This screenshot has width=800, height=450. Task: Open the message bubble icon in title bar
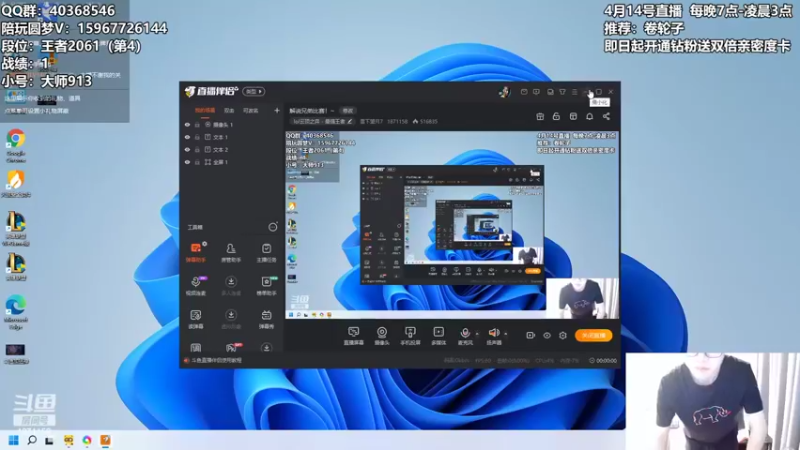536,92
